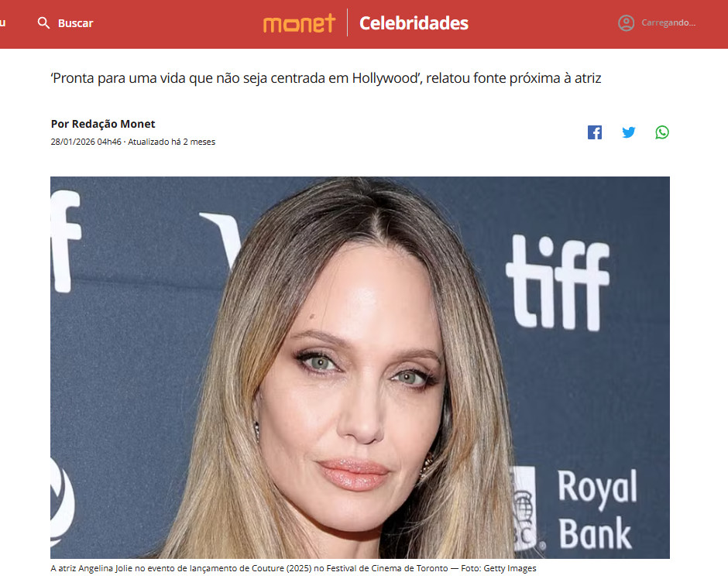
Task: Open the main article photo
Action: (x=360, y=368)
